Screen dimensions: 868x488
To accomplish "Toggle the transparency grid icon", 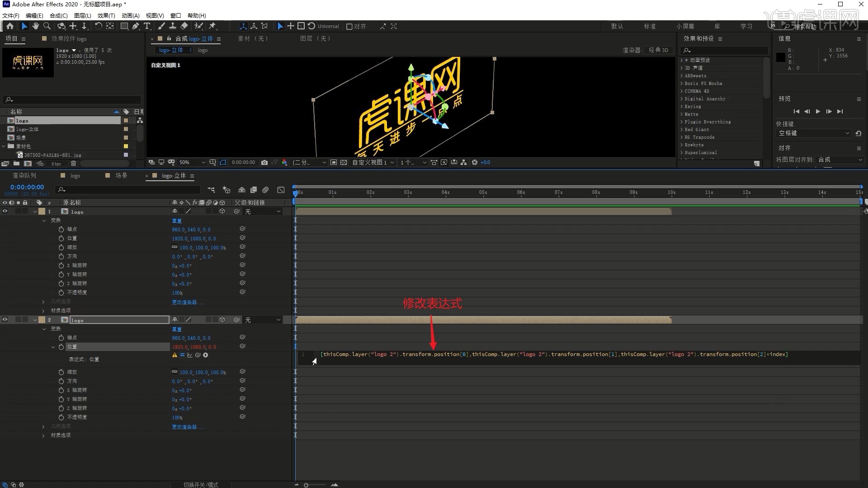I will click(x=344, y=162).
